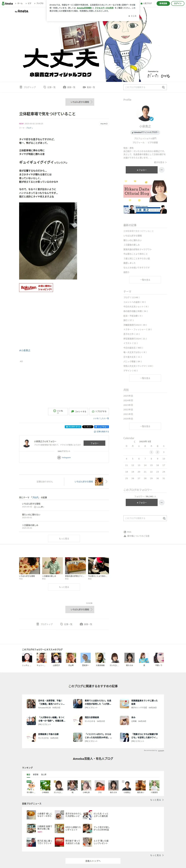Open the more options icon beside profile follow
The image size is (186, 868).
click(162, 170)
